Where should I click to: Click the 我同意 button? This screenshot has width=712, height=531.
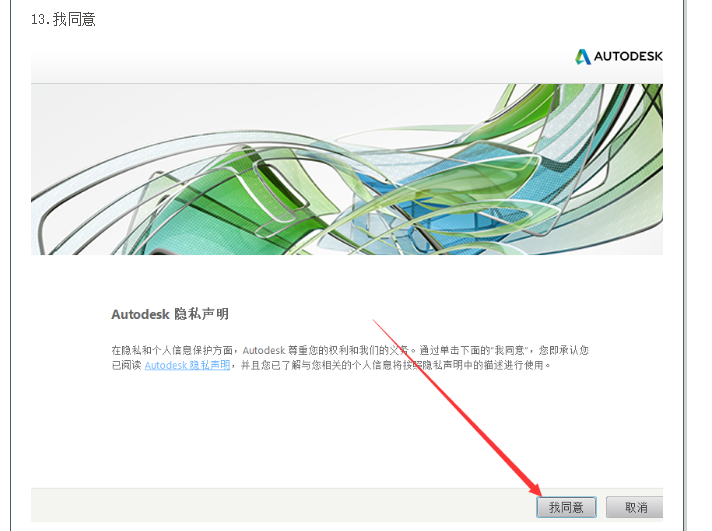point(566,507)
